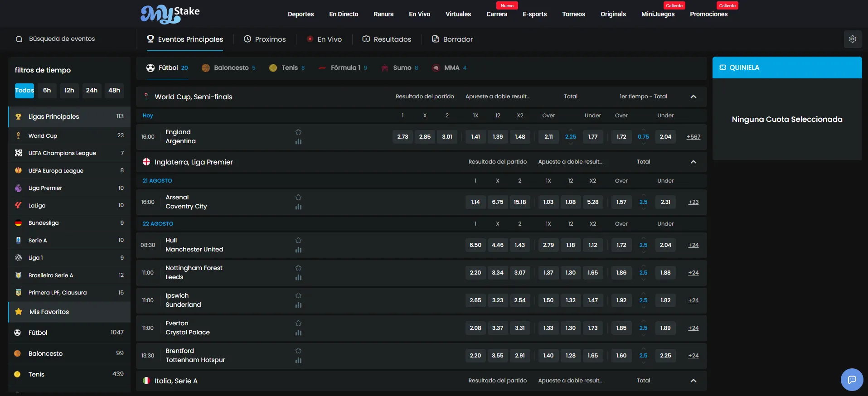The width and height of the screenshot is (868, 396).
Task: Select the Baloncesto sport tab
Action: 228,68
